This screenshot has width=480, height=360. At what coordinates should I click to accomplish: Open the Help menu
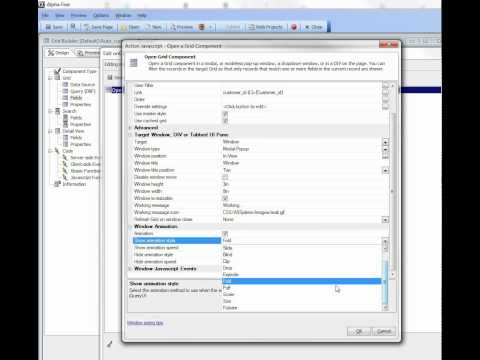pos(142,15)
